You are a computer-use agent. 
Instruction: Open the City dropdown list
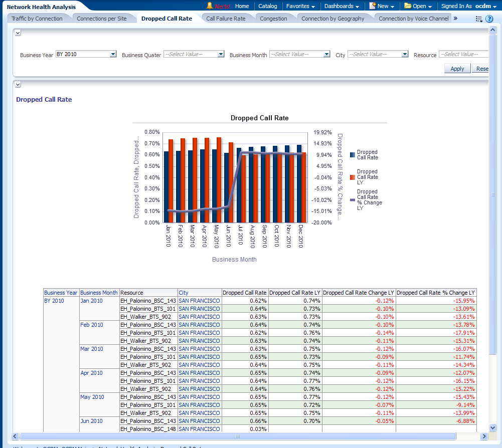[405, 54]
